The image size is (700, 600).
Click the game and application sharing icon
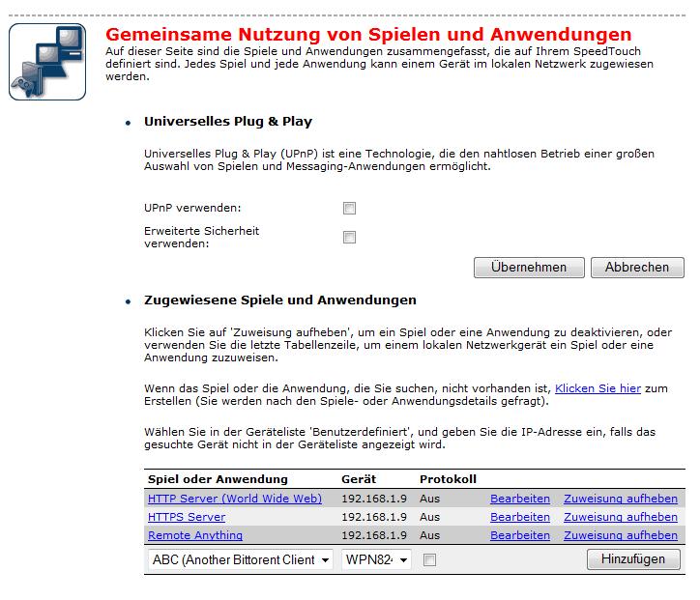46,62
